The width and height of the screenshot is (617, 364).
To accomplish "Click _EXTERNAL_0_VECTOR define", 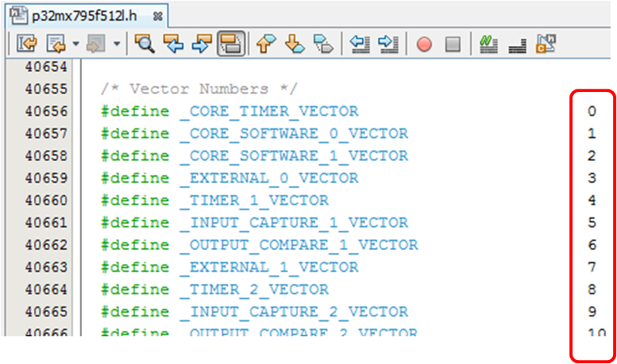I will 269,178.
